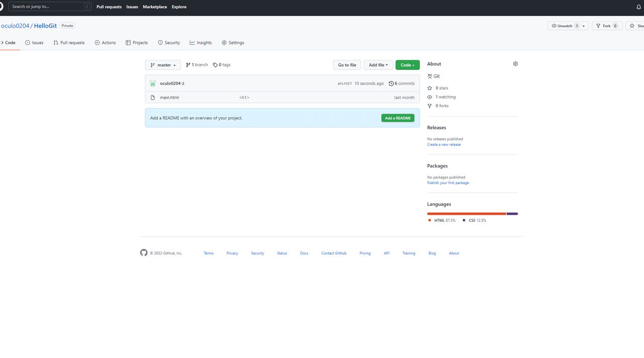
Task: Click the purple CSS segment of language bar
Action: click(512, 214)
